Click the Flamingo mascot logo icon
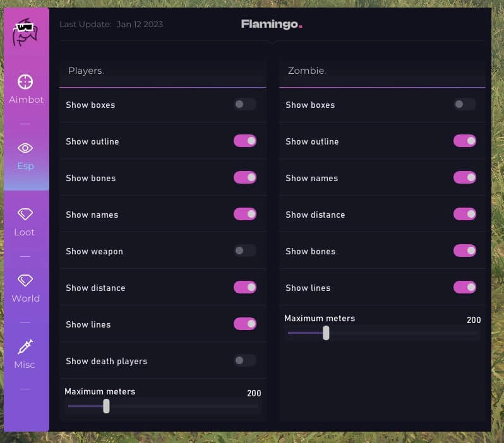 pos(25,32)
